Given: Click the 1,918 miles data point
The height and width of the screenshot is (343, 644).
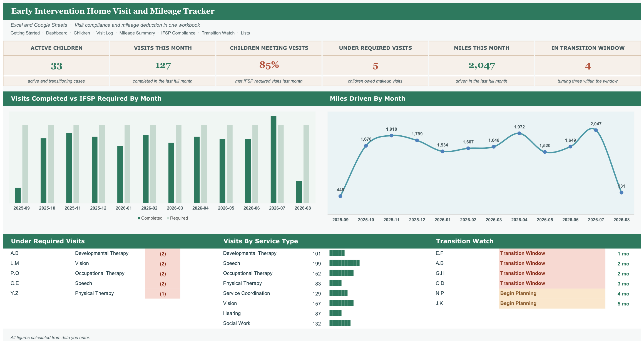Looking at the screenshot, I should [x=391, y=136].
